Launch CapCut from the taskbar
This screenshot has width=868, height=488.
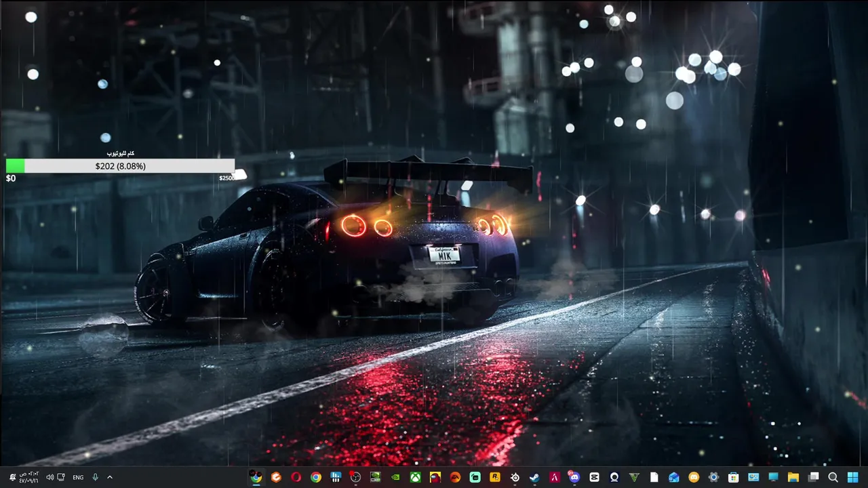594,477
